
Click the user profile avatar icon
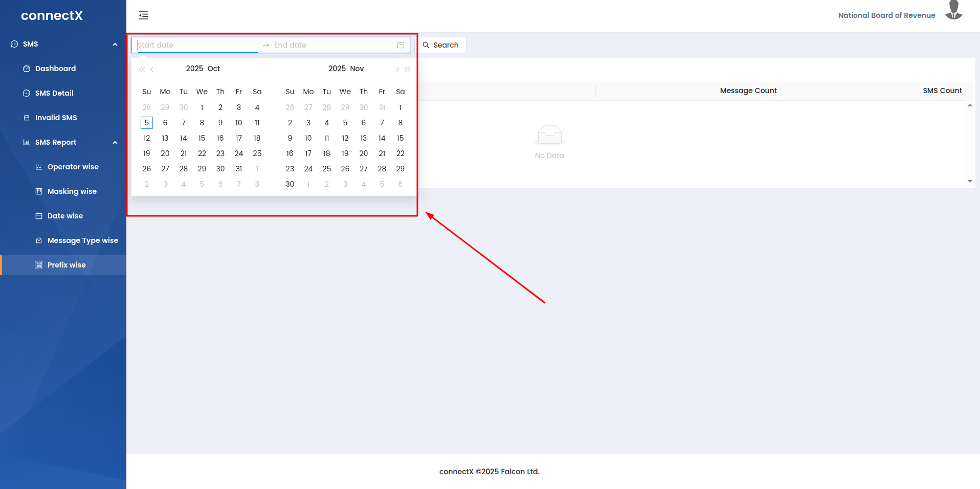tap(953, 11)
